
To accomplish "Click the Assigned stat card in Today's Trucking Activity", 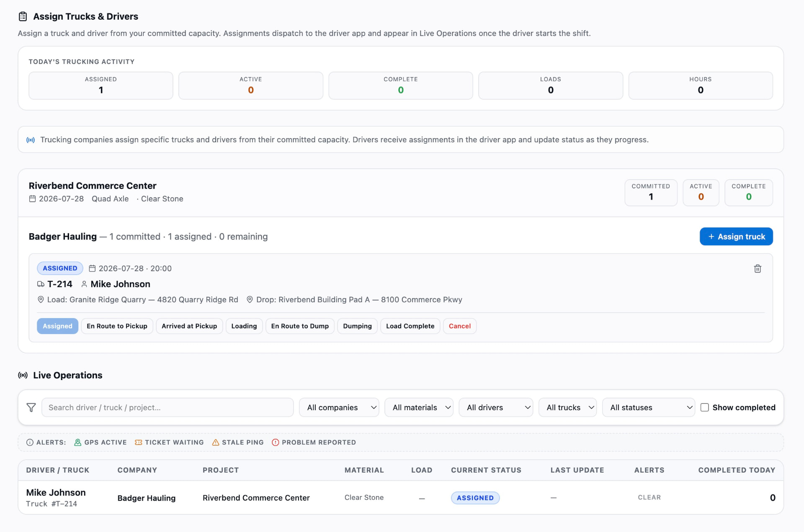I will pos(101,86).
